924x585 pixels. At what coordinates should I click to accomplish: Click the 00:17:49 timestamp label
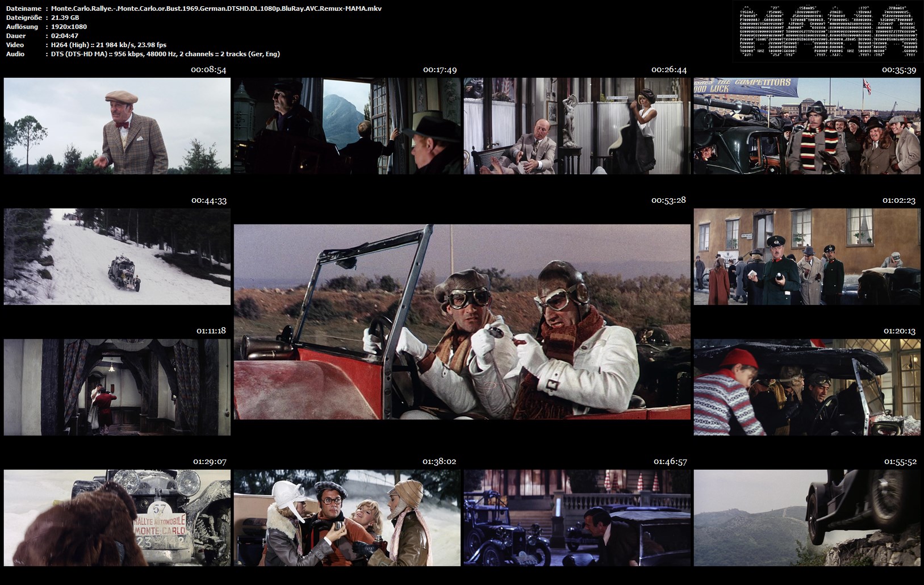tap(440, 70)
